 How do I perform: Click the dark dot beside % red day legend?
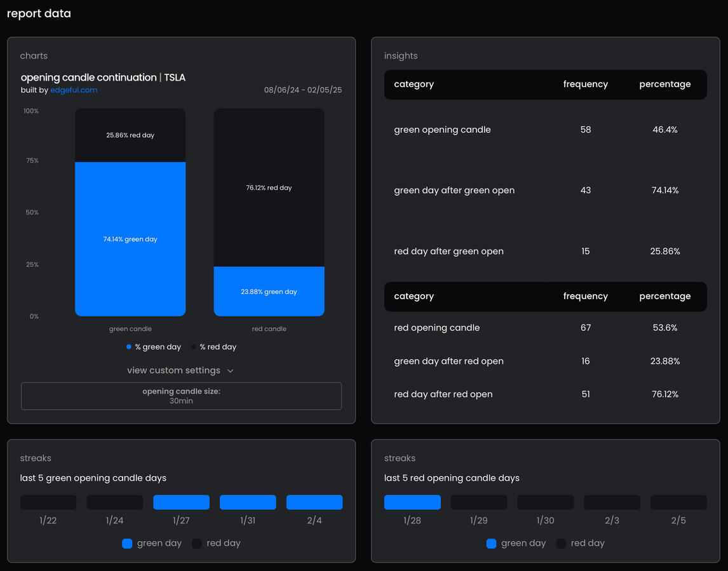pos(194,347)
